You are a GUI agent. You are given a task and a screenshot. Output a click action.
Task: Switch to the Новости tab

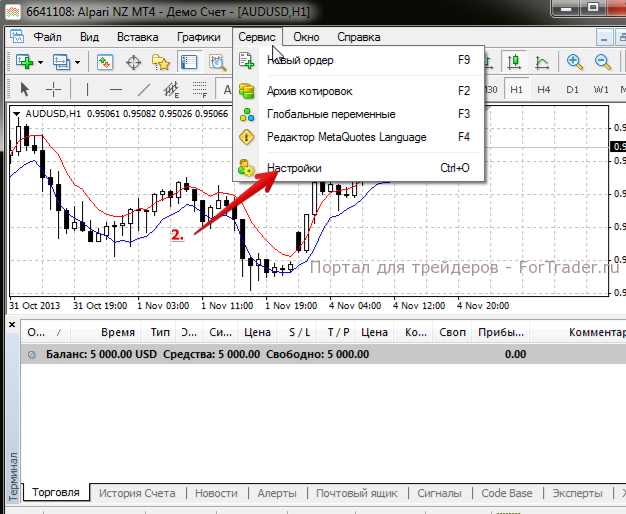(x=216, y=493)
